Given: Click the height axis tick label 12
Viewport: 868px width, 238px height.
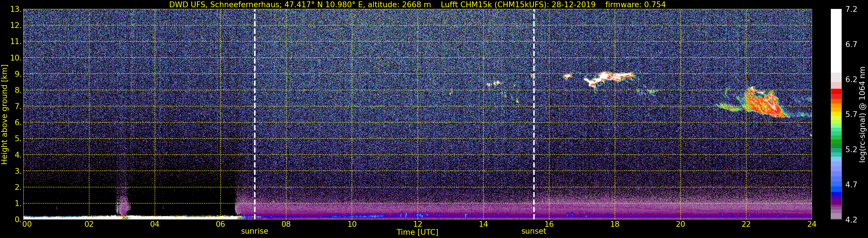Looking at the screenshot, I should pos(16,26).
